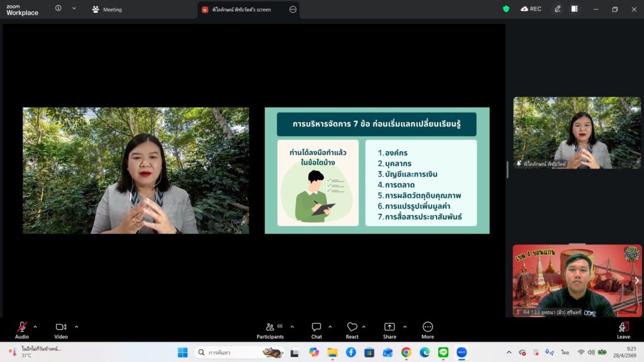Expand the Participants options arrow
Viewport: 644px width, 362px height.
point(292,327)
